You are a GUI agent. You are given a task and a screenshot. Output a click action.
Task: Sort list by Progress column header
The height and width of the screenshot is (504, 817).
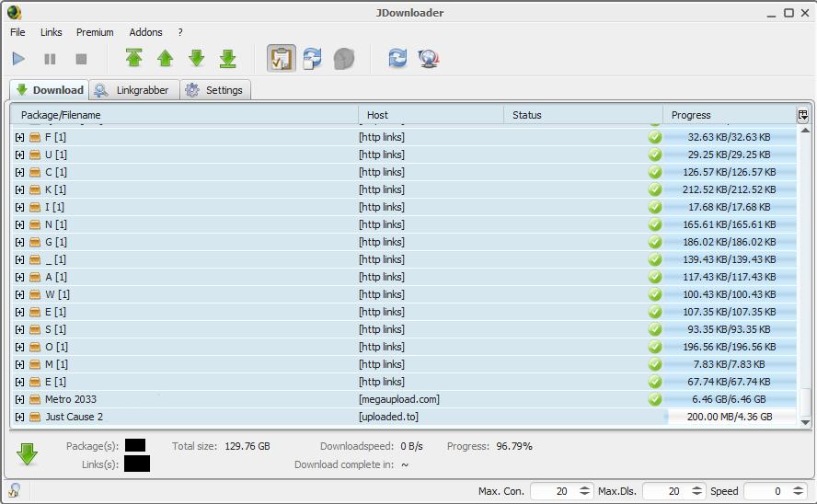[727, 115]
